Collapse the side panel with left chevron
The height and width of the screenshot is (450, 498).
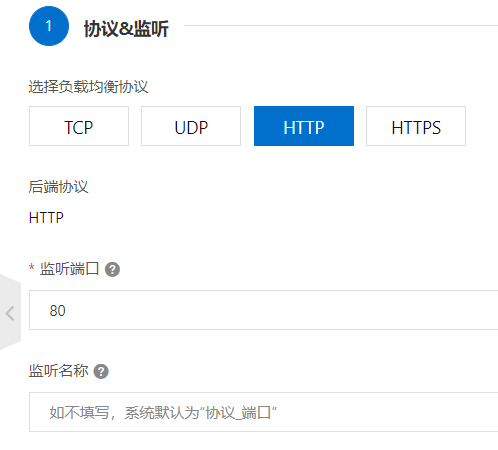click(x=10, y=313)
